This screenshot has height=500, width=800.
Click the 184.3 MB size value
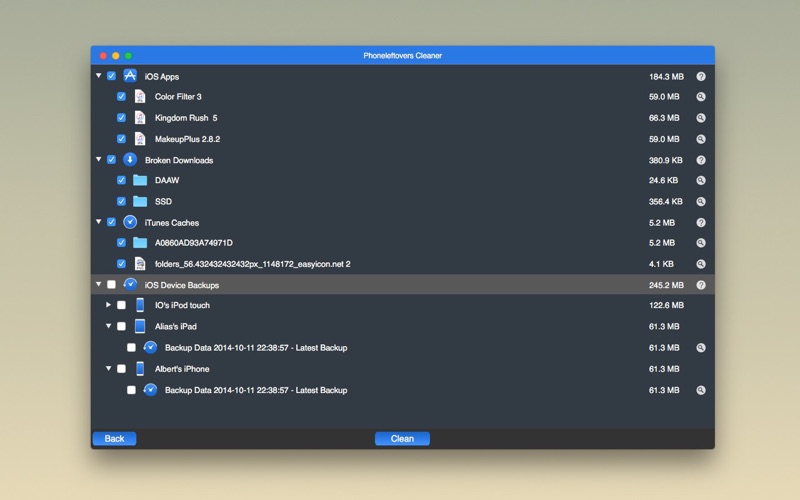[666, 77]
